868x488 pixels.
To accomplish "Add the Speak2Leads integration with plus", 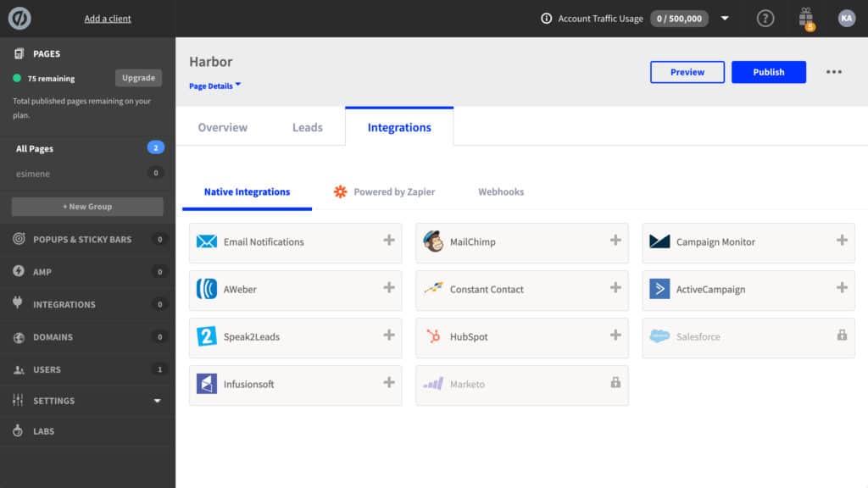I will coord(389,335).
